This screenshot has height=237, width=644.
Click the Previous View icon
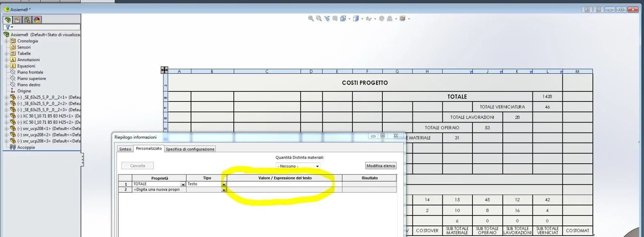327,19
